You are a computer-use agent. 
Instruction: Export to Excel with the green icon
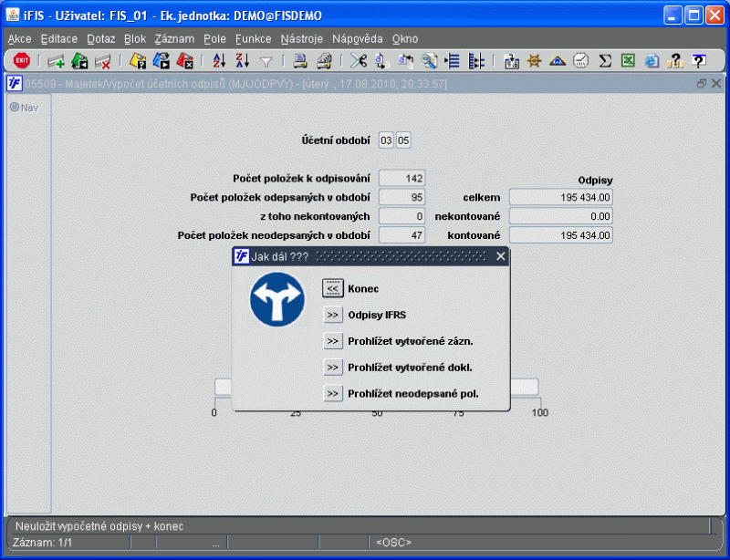coord(628,61)
